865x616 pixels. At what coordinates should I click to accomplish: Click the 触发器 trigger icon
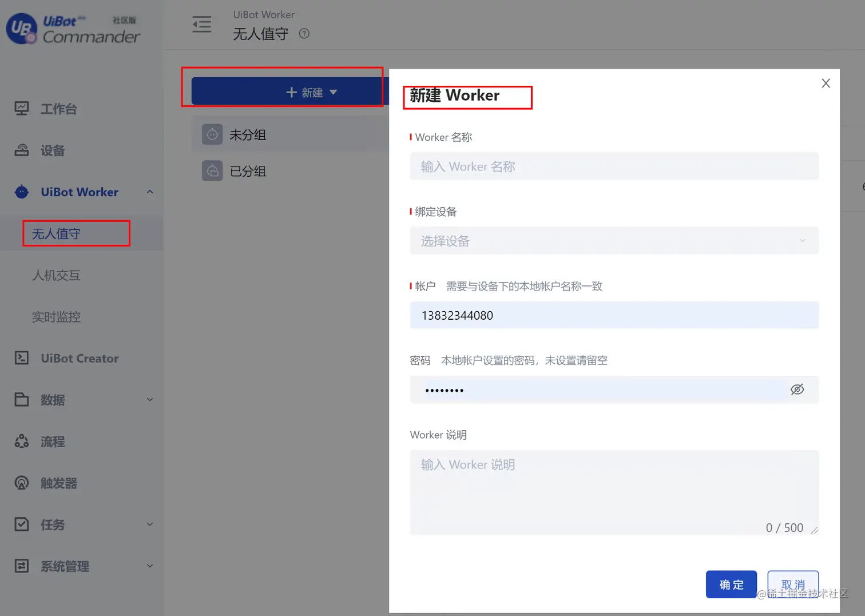[22, 483]
